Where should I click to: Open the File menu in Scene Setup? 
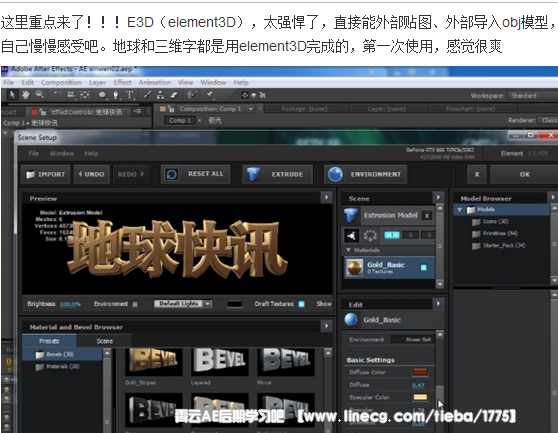33,153
